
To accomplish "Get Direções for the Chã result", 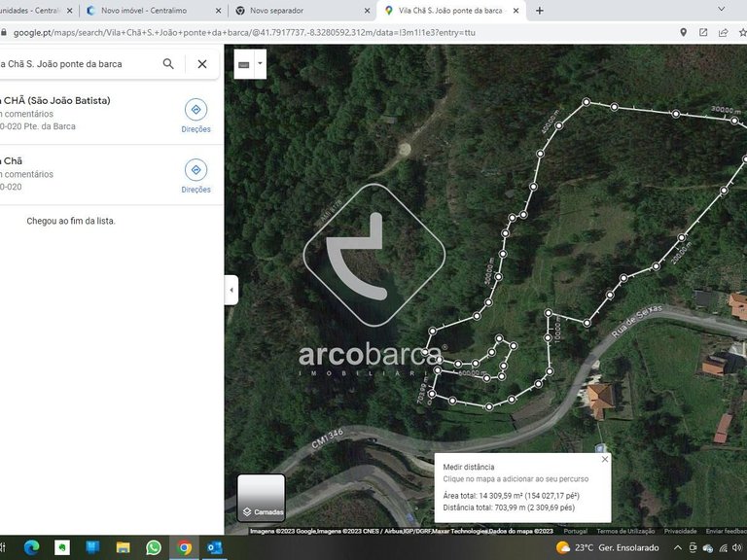I will coord(196,176).
